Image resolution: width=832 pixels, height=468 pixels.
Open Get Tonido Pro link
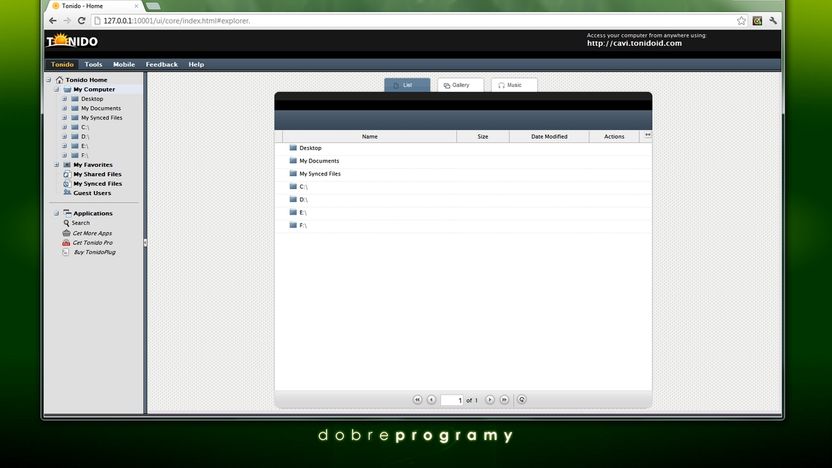click(92, 242)
